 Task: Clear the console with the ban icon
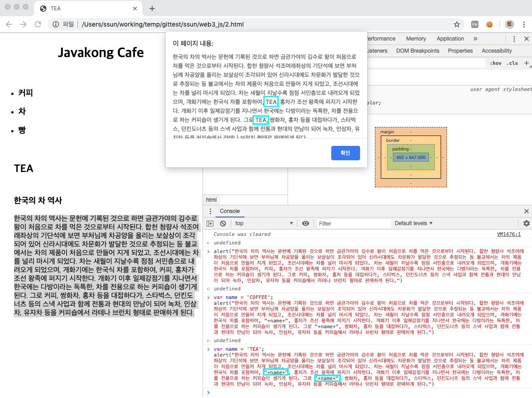click(x=223, y=223)
